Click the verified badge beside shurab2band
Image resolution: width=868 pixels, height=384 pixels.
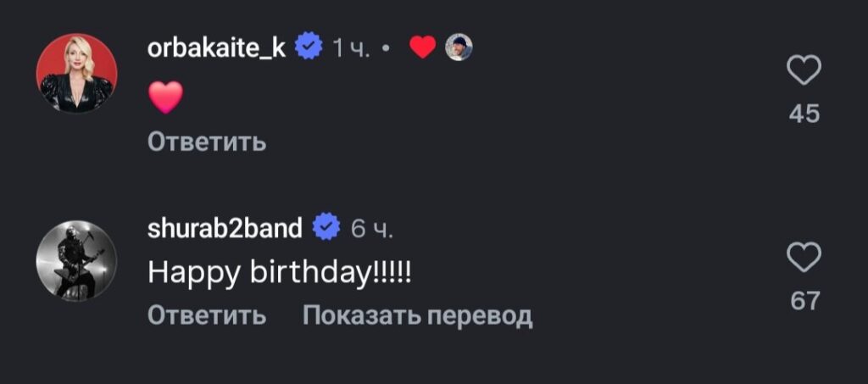coord(327,228)
